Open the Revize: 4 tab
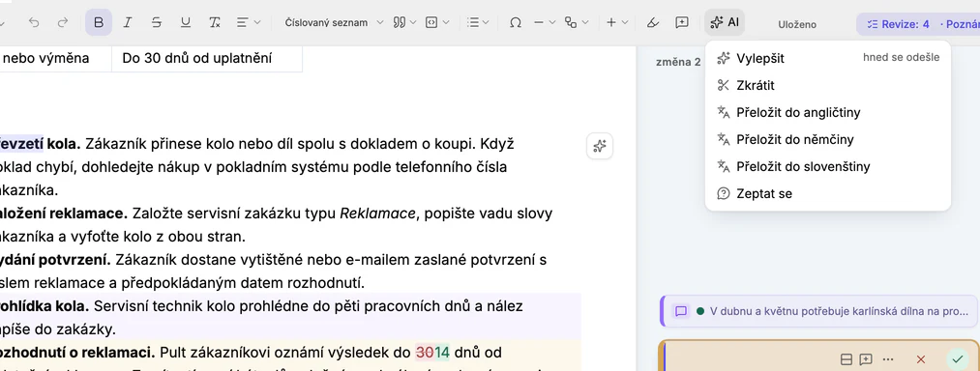Image resolution: width=980 pixels, height=371 pixels. pyautogui.click(x=899, y=24)
